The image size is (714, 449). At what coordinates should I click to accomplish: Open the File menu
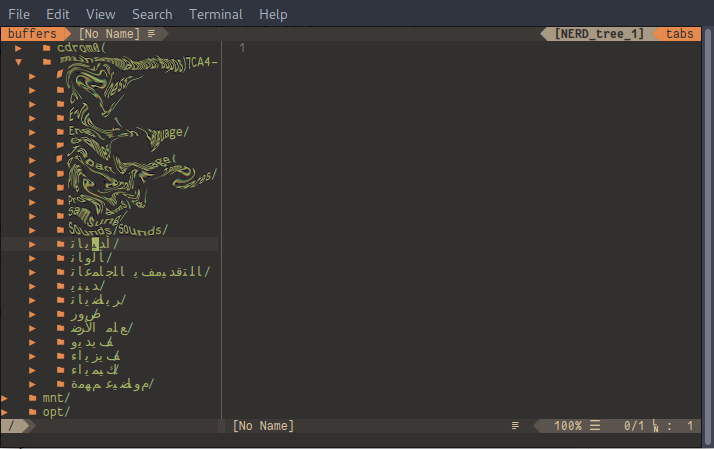pos(19,15)
